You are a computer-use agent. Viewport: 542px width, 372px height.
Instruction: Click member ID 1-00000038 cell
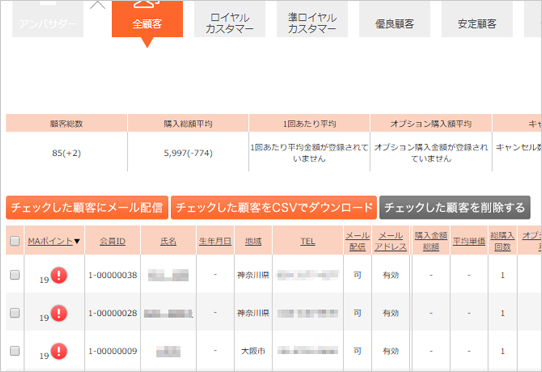113,275
